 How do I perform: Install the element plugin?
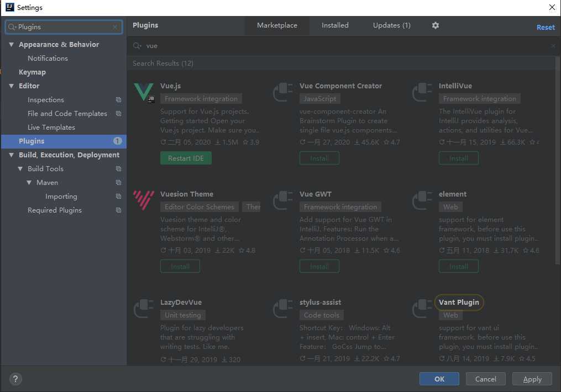(458, 266)
